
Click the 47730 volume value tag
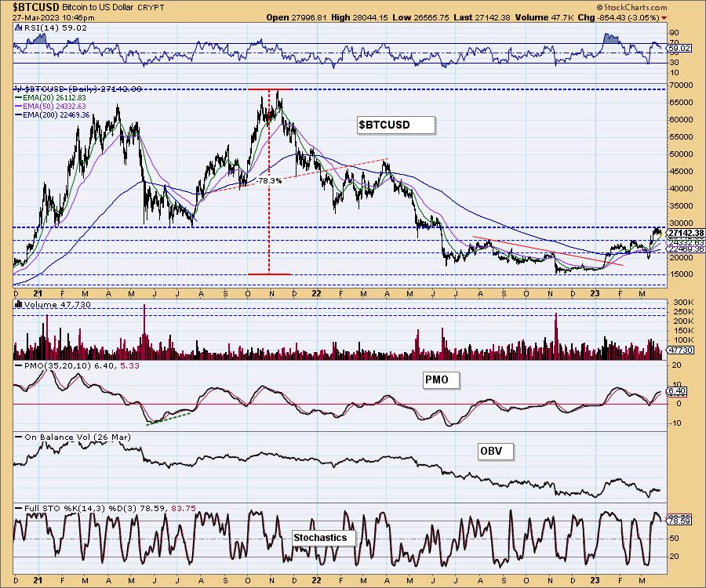pyautogui.click(x=681, y=350)
